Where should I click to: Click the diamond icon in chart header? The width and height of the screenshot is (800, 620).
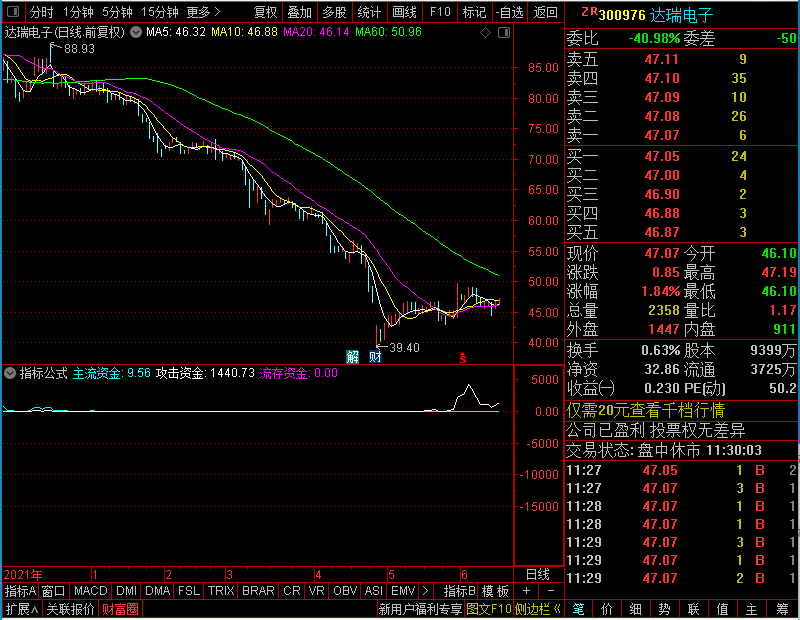485,33
